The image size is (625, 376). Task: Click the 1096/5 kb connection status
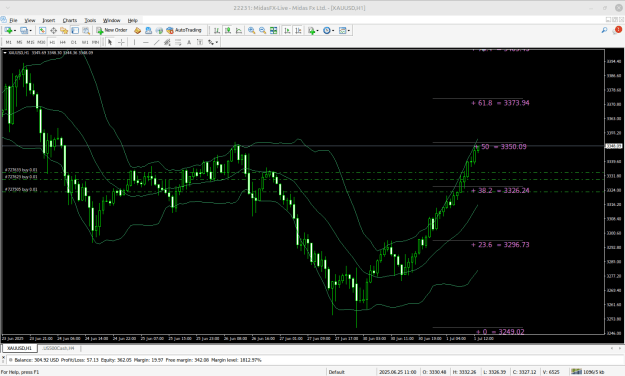point(588,372)
